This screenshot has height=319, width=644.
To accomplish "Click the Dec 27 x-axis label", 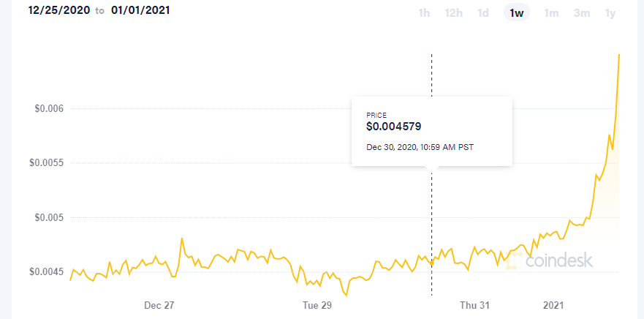I will (x=159, y=305).
